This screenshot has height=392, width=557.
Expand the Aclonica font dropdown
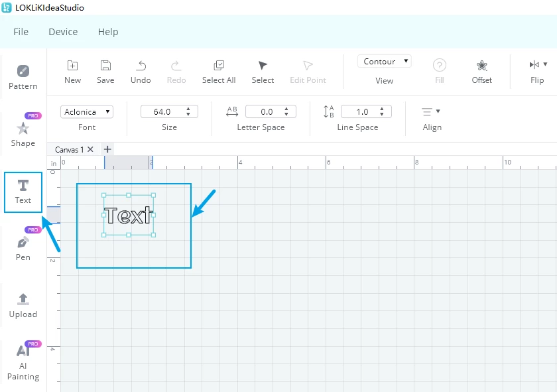(87, 112)
